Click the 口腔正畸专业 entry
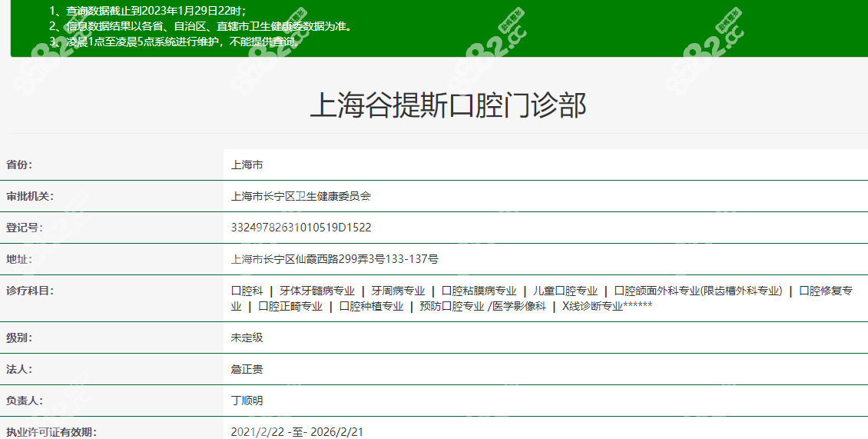Image resolution: width=868 pixels, height=439 pixels. coord(290,307)
